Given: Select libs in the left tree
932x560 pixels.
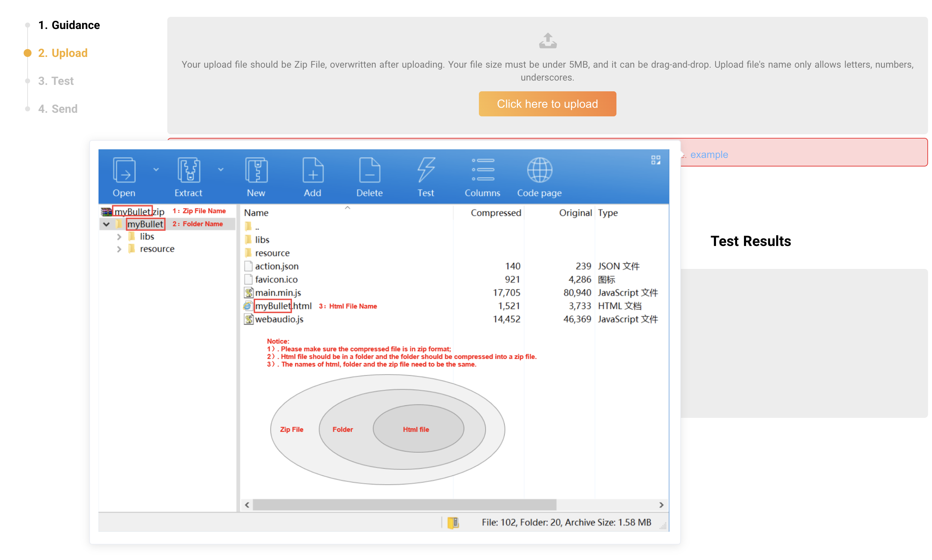Looking at the screenshot, I should coord(147,237).
